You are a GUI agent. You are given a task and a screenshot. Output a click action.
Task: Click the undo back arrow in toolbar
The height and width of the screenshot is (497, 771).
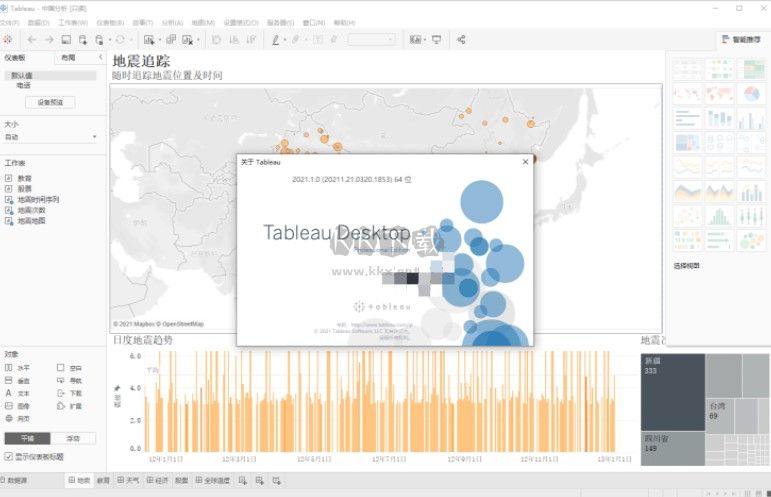point(32,39)
